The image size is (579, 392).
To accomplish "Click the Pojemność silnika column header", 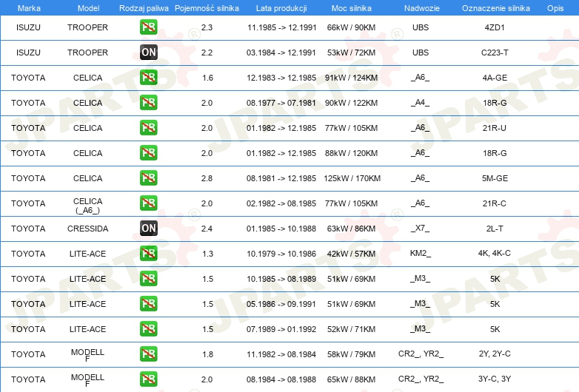I will (207, 8).
